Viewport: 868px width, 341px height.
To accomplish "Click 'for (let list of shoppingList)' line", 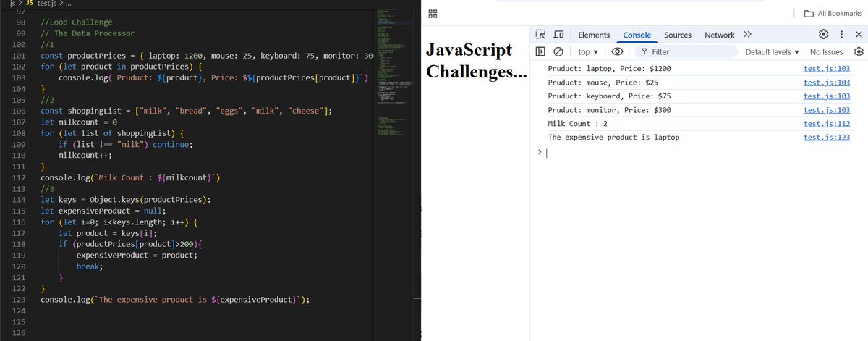I will [x=113, y=133].
